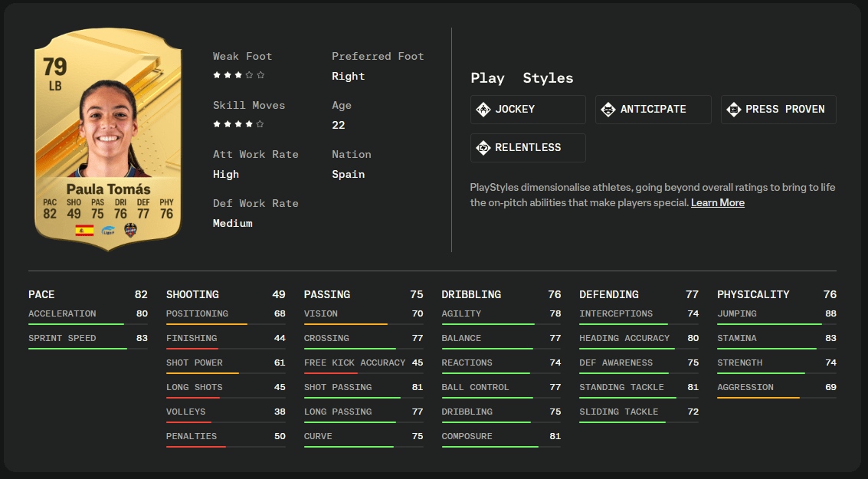Click the Aggression stat bar
This screenshot has height=479, width=868.
777,398
